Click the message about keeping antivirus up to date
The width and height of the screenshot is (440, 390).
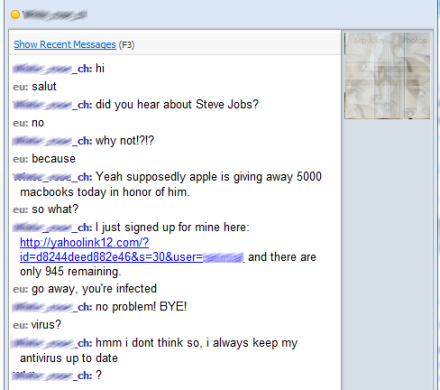(159, 350)
